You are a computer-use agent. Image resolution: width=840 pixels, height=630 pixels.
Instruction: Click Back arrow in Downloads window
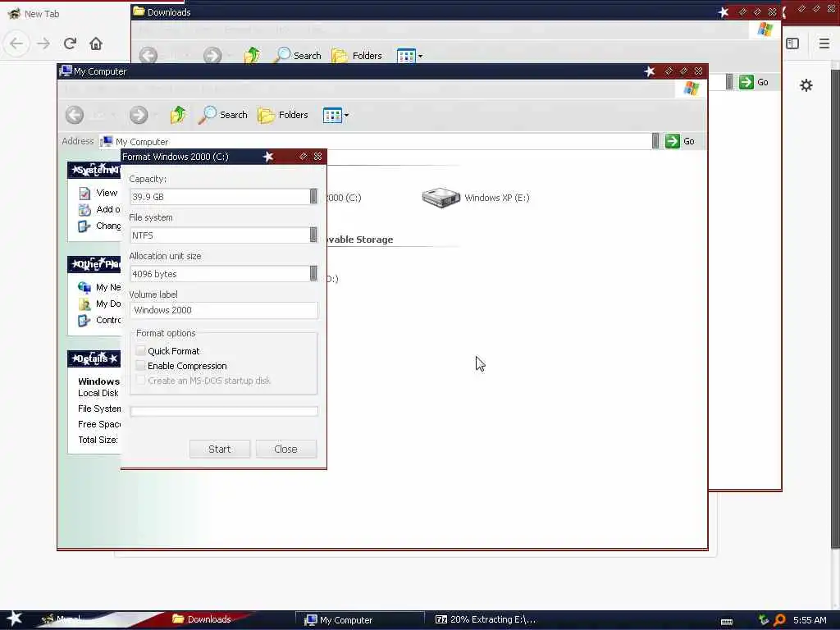coord(148,55)
